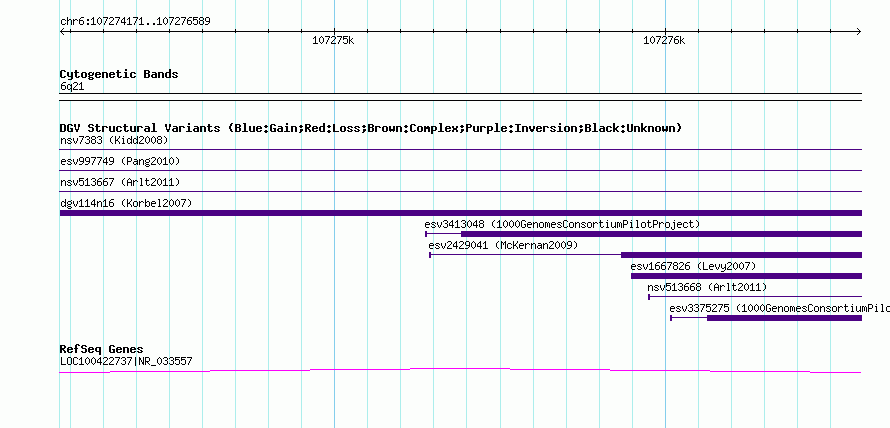Select the 6q21 band label
Image resolution: width=890 pixels, height=428 pixels.
(x=72, y=87)
